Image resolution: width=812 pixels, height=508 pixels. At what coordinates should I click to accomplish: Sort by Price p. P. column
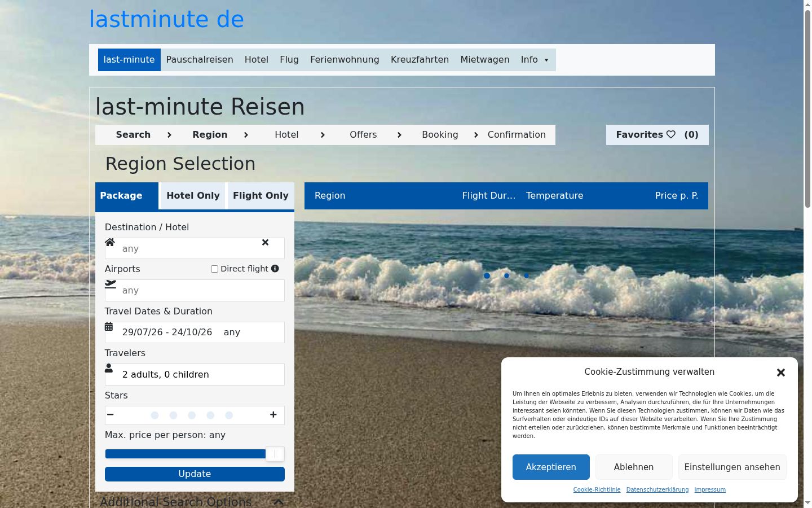677,196
